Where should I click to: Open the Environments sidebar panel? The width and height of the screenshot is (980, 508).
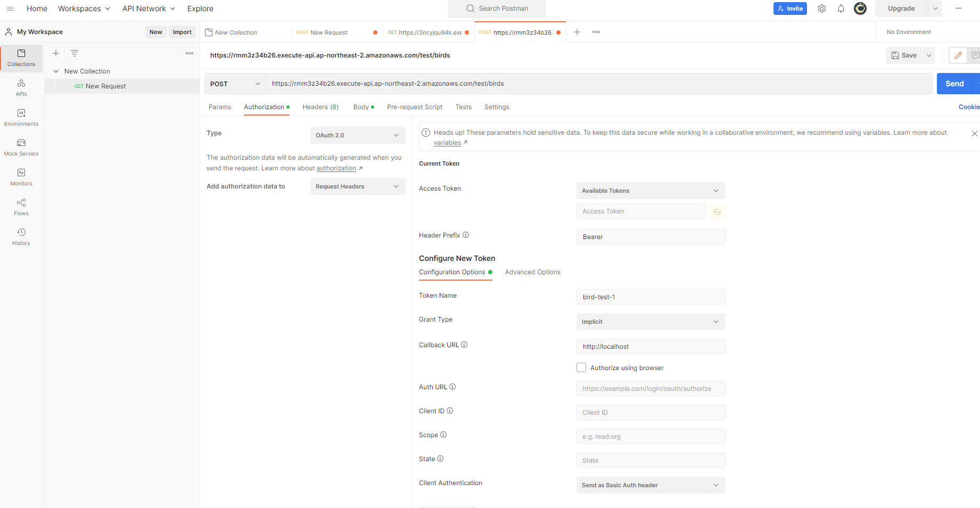pos(21,118)
